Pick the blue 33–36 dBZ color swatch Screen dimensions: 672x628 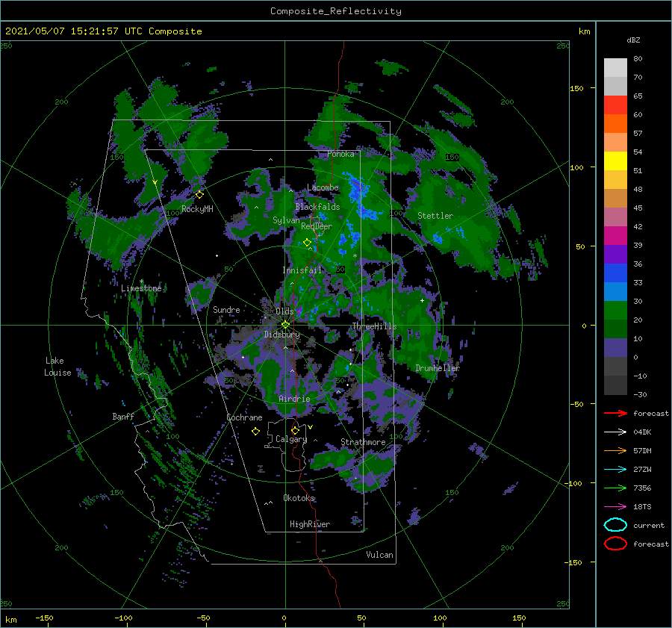click(x=615, y=273)
